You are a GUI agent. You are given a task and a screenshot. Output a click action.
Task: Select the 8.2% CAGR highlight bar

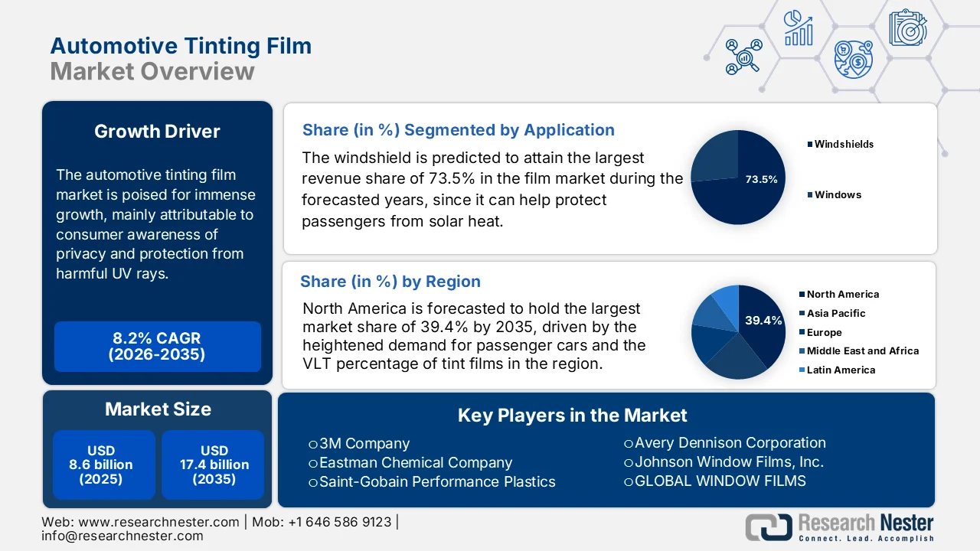[157, 347]
